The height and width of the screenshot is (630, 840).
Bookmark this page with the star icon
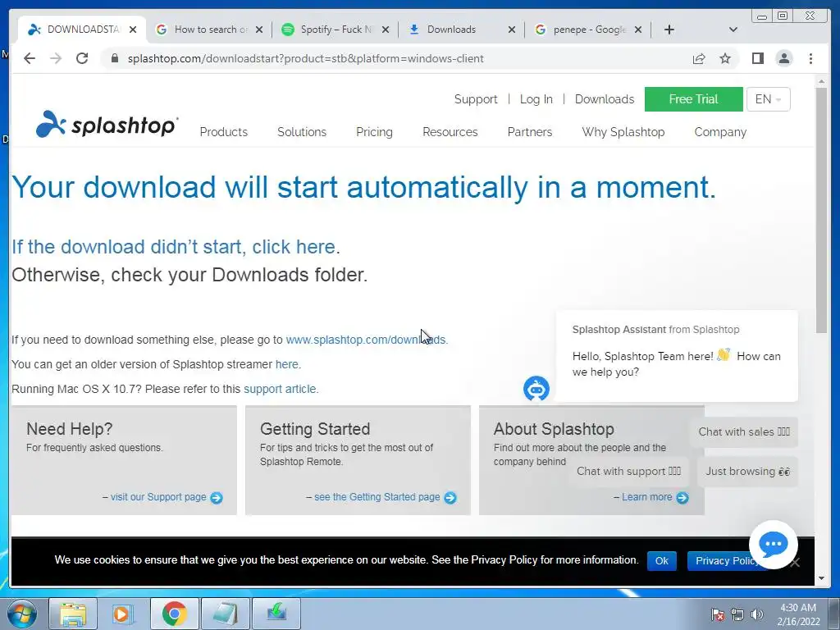click(x=725, y=58)
